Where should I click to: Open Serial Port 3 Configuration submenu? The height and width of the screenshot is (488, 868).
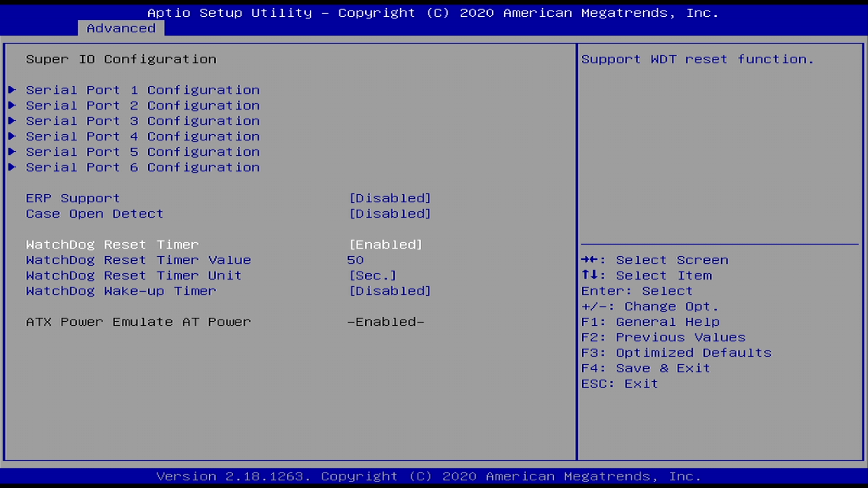tap(143, 121)
